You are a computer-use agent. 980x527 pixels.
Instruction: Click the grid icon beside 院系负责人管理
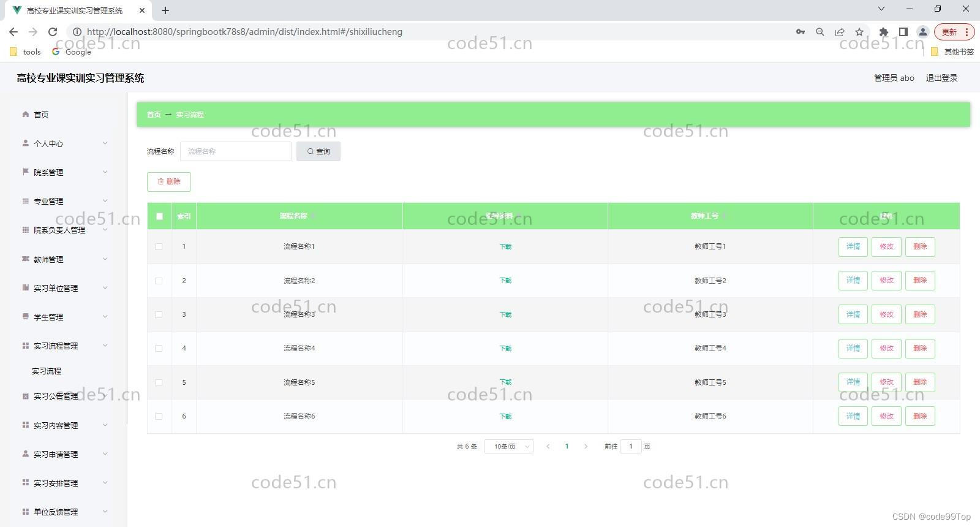pos(25,230)
